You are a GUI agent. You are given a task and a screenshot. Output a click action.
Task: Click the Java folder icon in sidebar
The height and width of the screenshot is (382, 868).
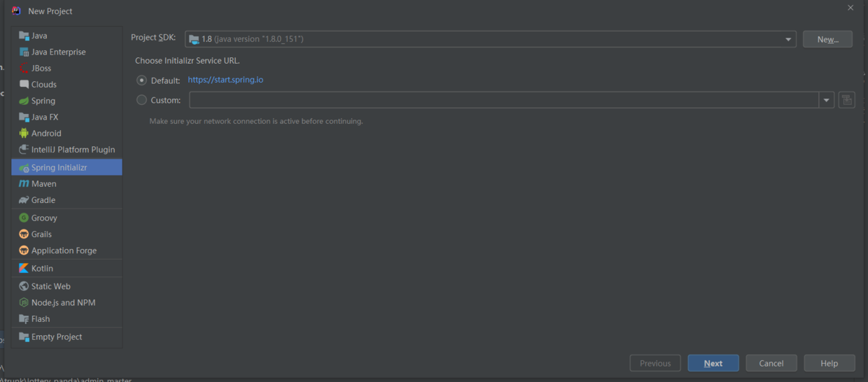[x=24, y=36]
